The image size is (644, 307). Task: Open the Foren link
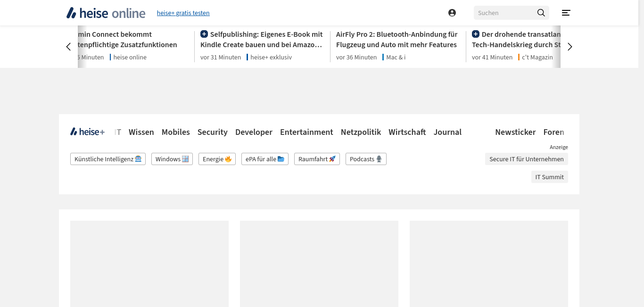click(x=554, y=132)
